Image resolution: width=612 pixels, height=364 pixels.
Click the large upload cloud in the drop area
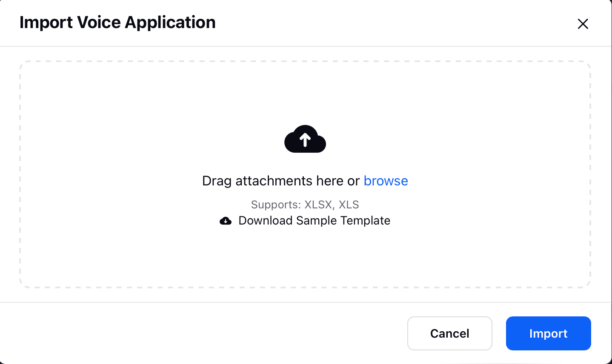click(x=305, y=139)
